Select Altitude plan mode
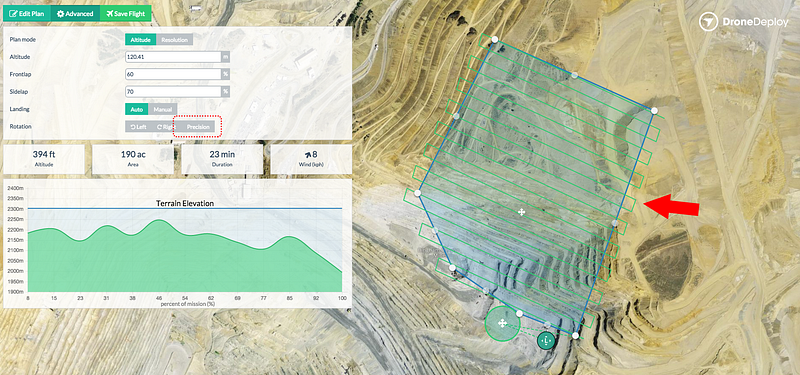Image resolution: width=800 pixels, height=375 pixels. pyautogui.click(x=140, y=40)
